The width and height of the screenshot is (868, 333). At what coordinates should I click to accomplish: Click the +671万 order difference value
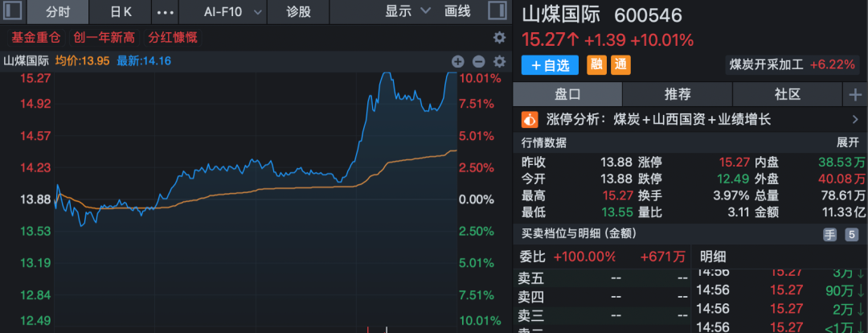coord(662,257)
